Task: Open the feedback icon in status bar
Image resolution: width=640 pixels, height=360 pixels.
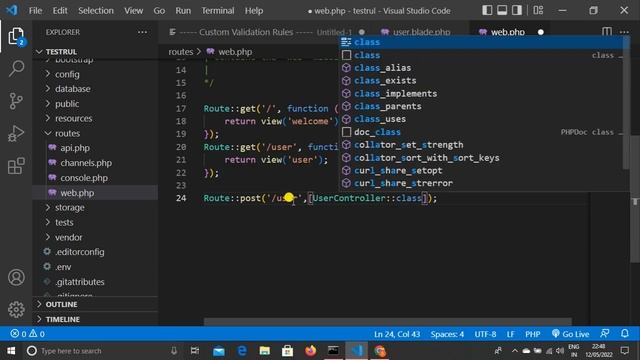Action: coord(605,334)
